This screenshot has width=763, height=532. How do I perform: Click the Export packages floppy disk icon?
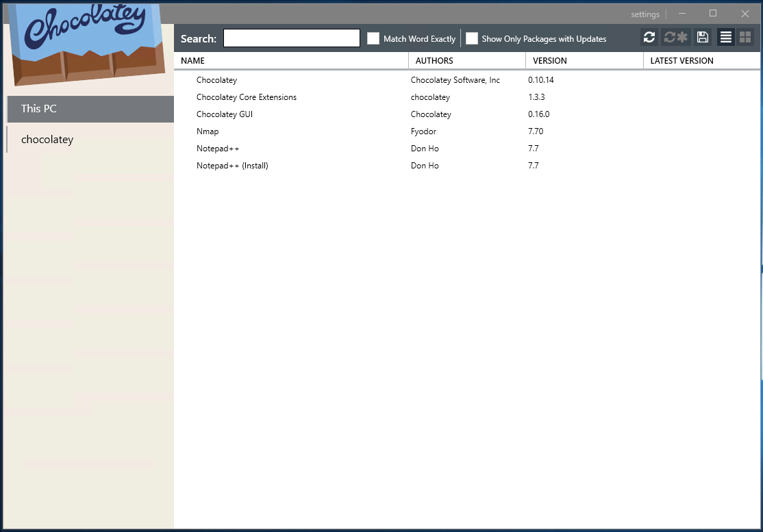click(702, 37)
